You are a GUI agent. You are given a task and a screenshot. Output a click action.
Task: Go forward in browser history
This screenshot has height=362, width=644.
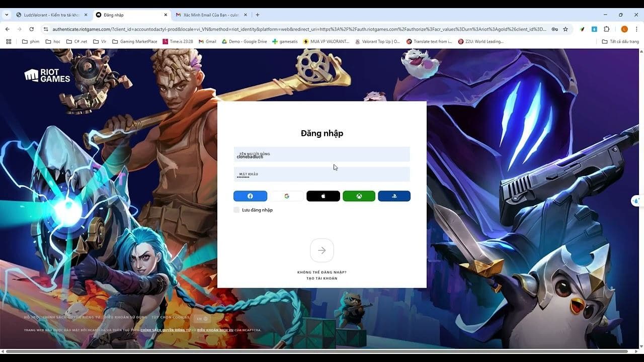(x=19, y=29)
